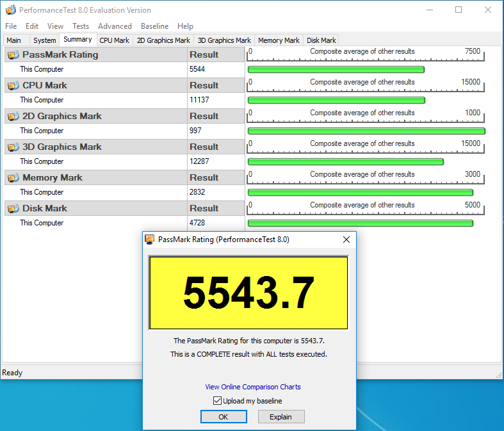Image resolution: width=504 pixels, height=431 pixels.
Task: Click the 2D Graphics Mark header label
Action: tap(62, 116)
